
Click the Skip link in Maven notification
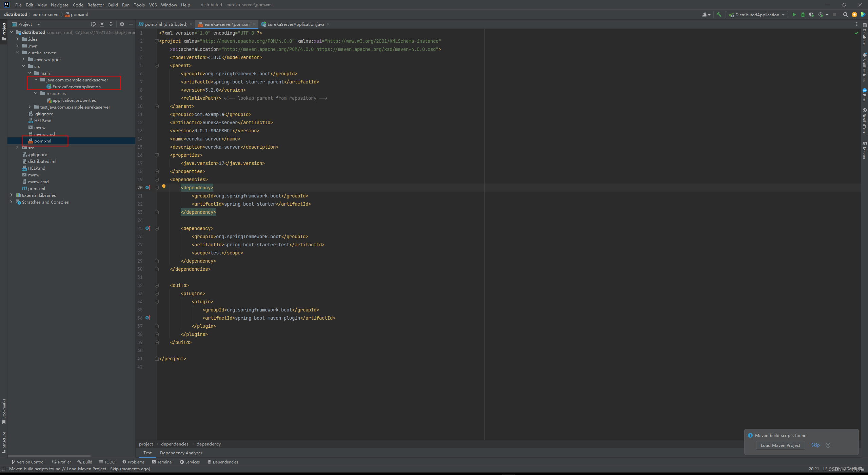pos(815,445)
